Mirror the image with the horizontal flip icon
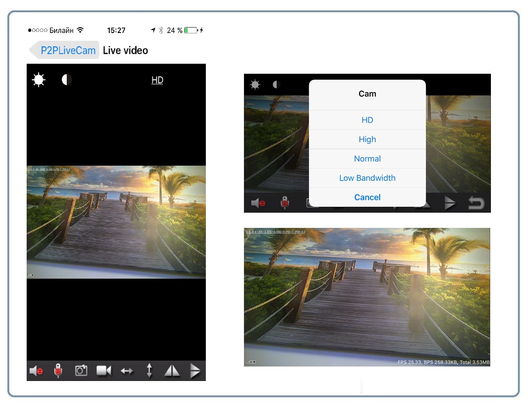 (172, 370)
